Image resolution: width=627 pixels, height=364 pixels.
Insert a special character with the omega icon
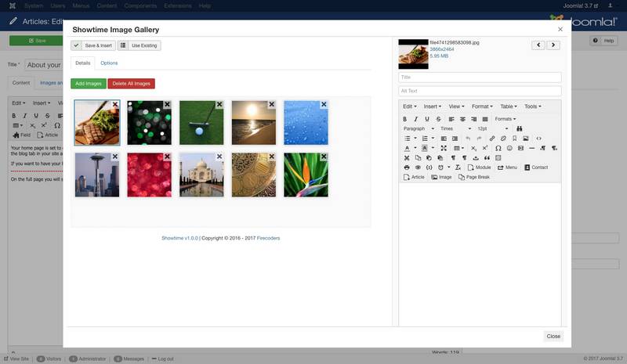pos(498,148)
